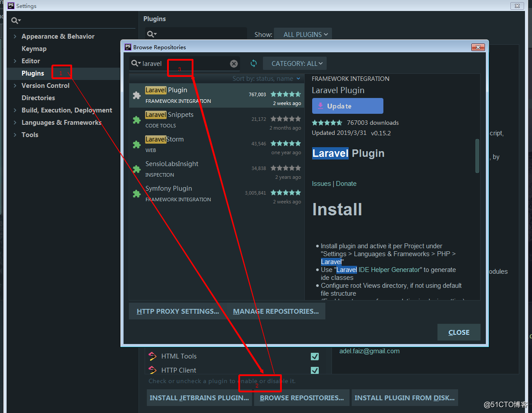Screen dimensions: 532x413
Task: Select Directories in settings tree
Action: pos(38,98)
